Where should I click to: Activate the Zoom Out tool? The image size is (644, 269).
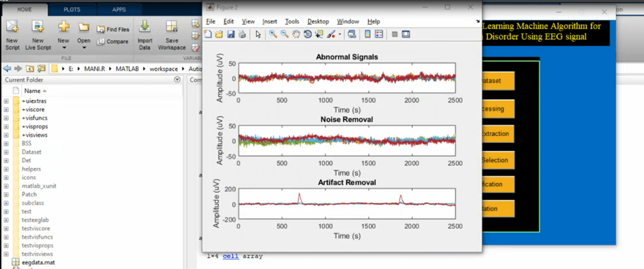coord(284,34)
